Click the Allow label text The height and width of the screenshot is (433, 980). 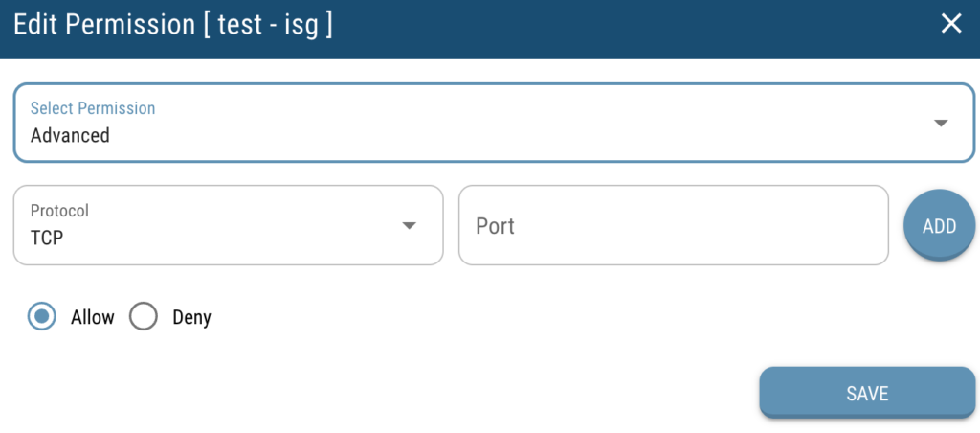[x=93, y=317]
